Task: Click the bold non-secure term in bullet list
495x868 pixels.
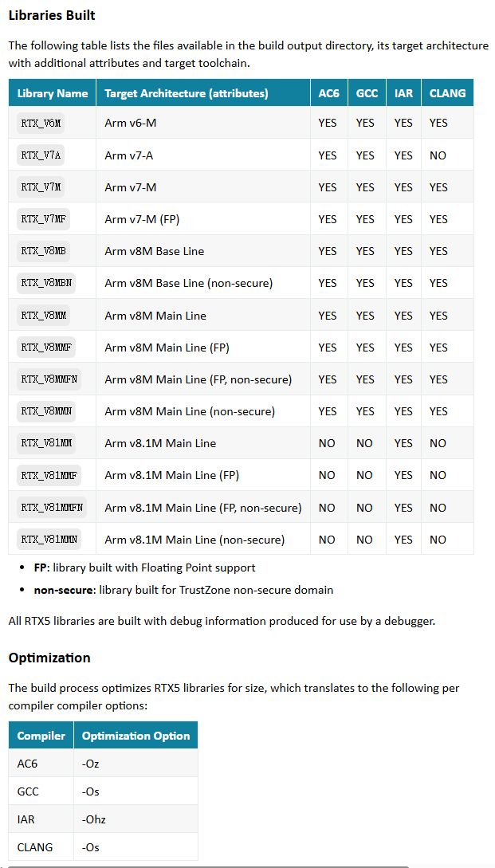Action: click(63, 591)
